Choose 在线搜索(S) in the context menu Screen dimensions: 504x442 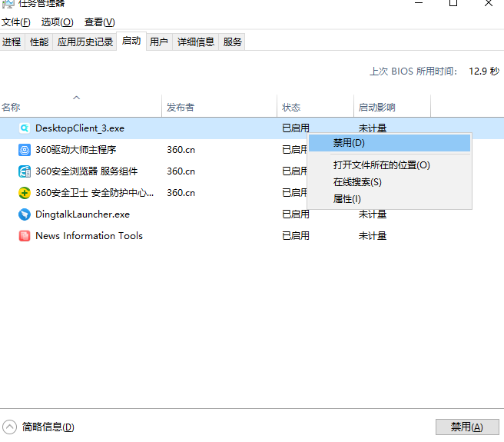tap(390, 182)
